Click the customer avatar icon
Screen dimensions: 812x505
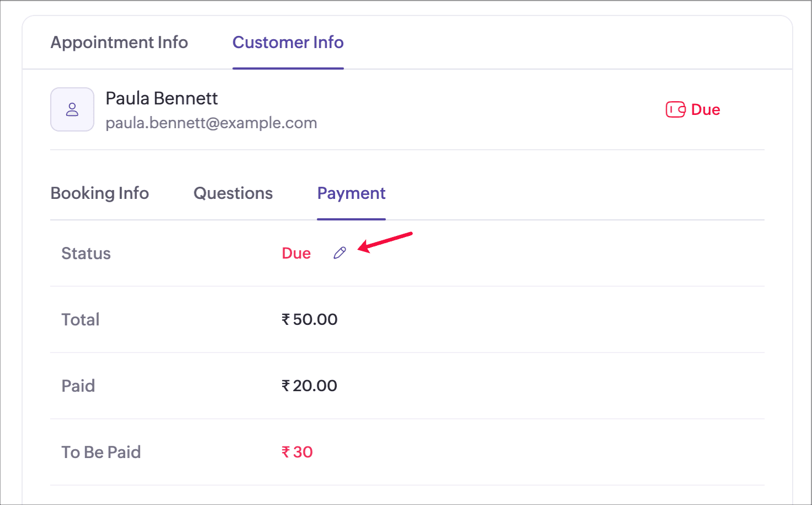tap(72, 109)
